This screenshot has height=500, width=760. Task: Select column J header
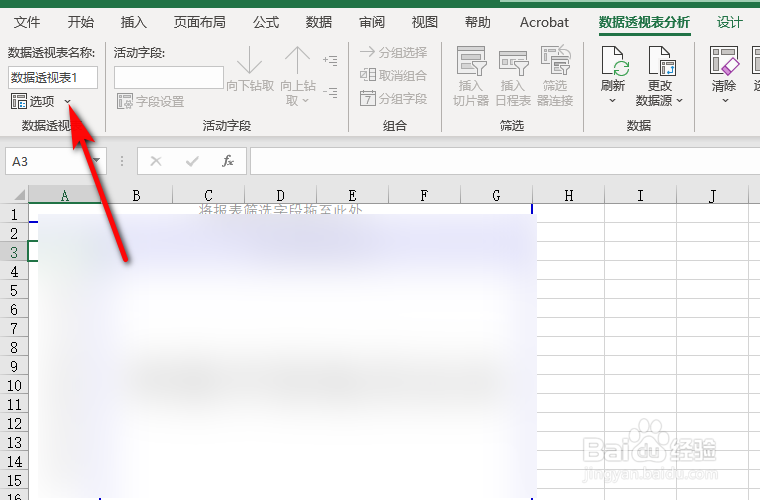[x=712, y=195]
